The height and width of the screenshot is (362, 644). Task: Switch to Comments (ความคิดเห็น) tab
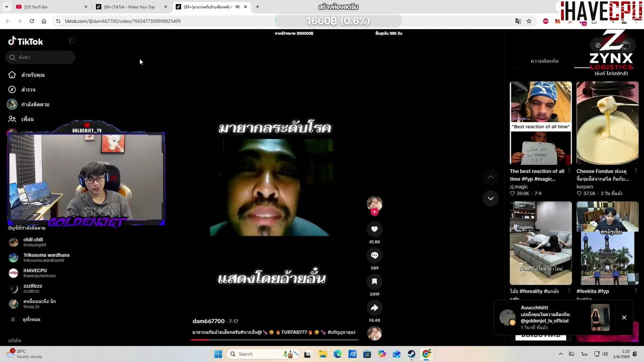[x=544, y=61]
